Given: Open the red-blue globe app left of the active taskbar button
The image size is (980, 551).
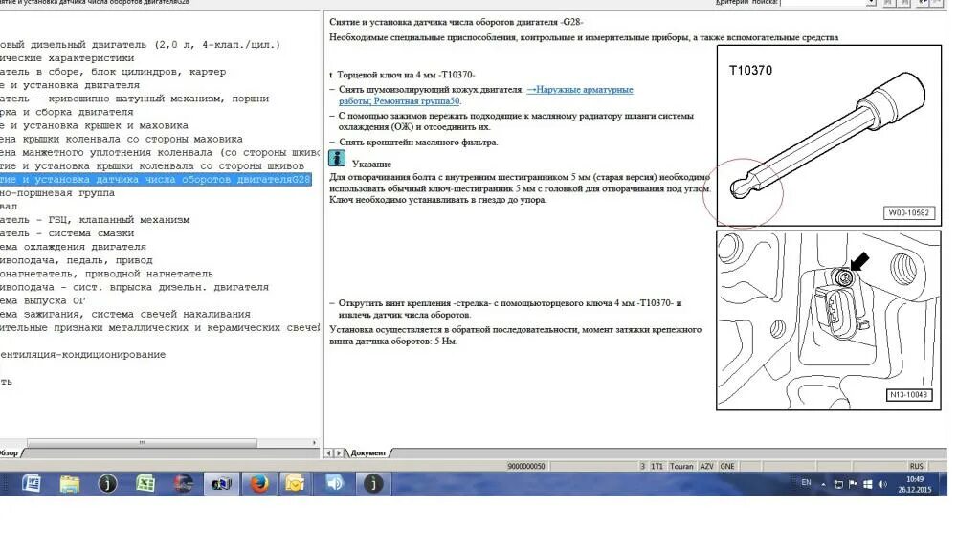Looking at the screenshot, I should pyautogui.click(x=183, y=483).
